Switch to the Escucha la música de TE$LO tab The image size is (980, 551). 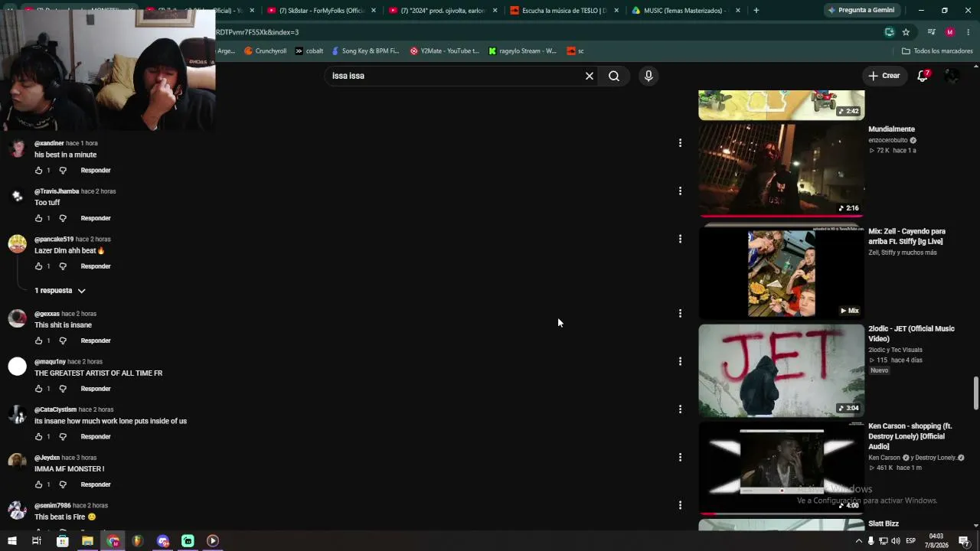click(x=564, y=11)
